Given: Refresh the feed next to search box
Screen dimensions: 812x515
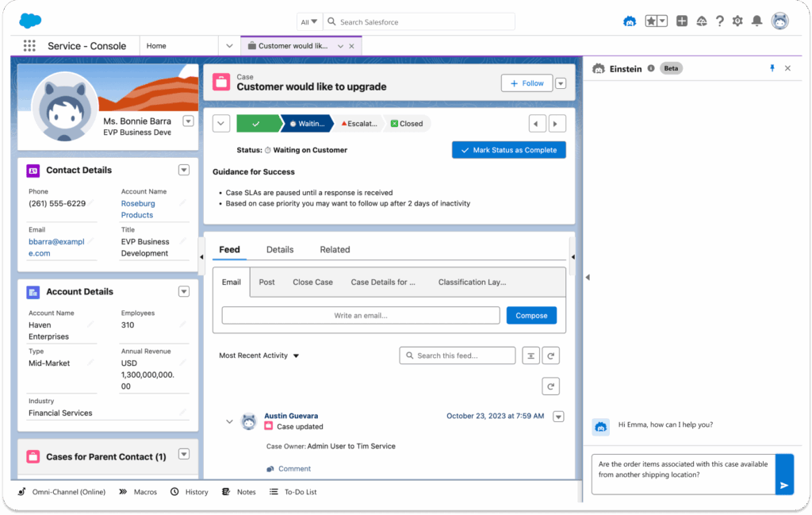Looking at the screenshot, I should (x=552, y=356).
